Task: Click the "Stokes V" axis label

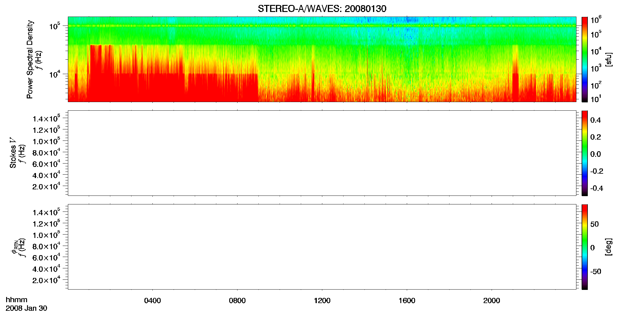Action: [x=13, y=153]
